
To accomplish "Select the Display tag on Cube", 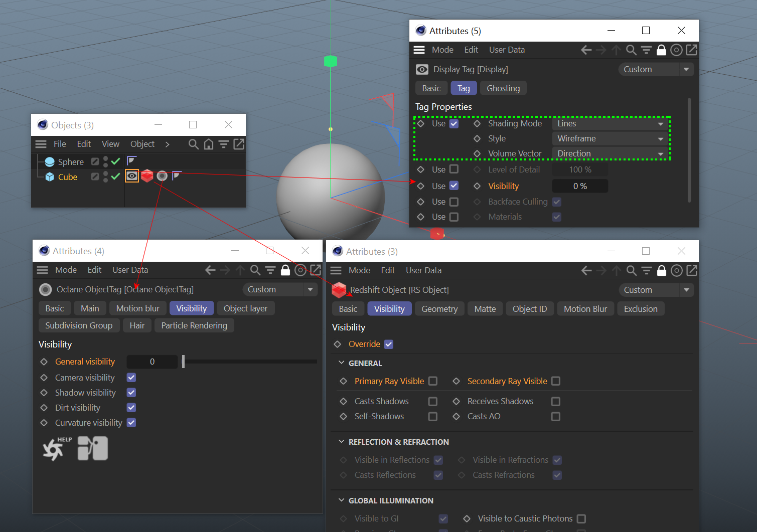I will pyautogui.click(x=132, y=176).
